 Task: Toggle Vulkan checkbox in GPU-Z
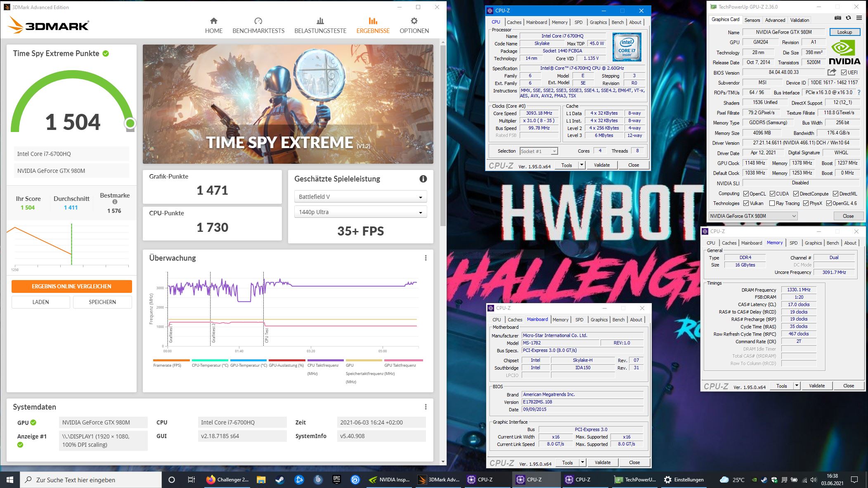point(746,203)
